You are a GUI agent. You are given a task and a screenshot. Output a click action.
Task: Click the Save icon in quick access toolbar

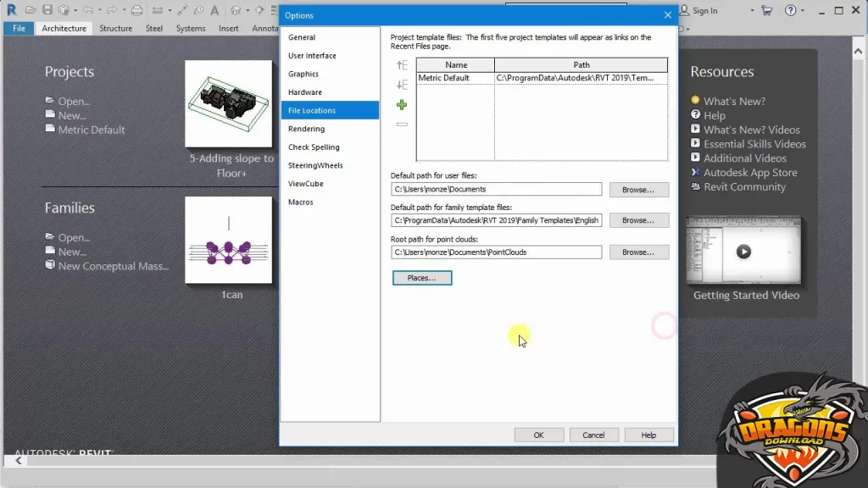coord(47,10)
